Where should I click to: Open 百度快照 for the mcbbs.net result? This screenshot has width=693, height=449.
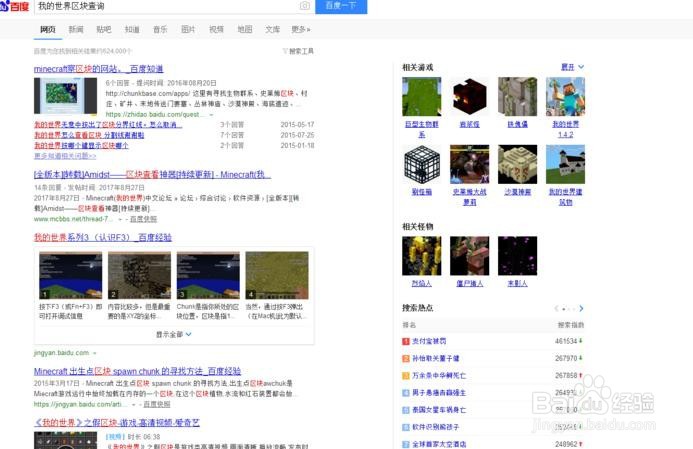click(143, 219)
